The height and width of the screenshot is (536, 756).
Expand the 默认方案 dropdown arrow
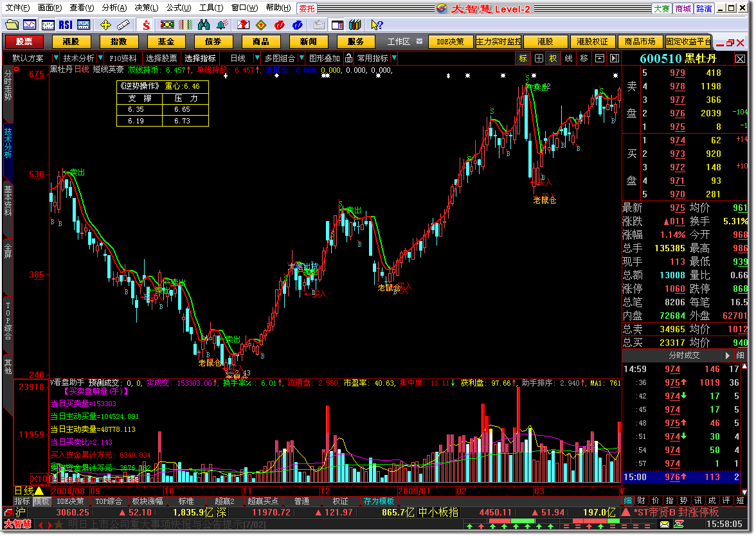(56, 58)
